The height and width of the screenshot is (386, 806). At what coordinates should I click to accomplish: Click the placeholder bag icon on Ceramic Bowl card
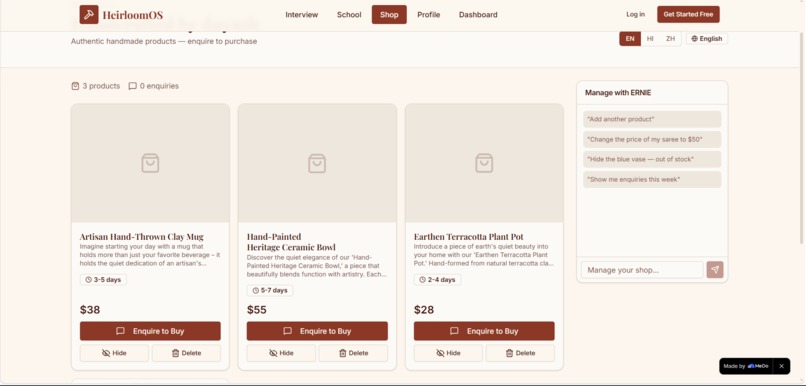pos(317,163)
